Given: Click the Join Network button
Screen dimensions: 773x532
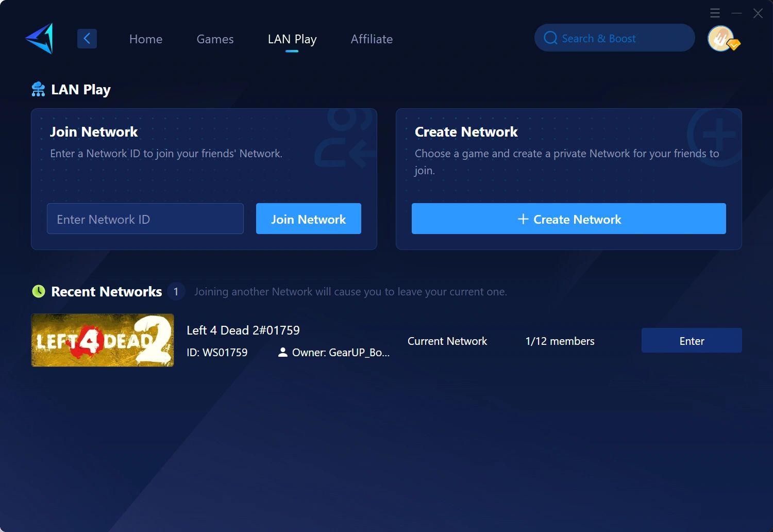Looking at the screenshot, I should coord(309,219).
